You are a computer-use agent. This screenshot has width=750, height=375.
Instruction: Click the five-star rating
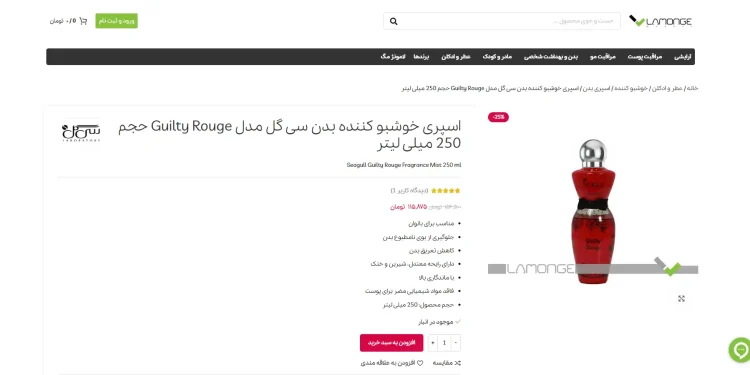click(x=445, y=190)
